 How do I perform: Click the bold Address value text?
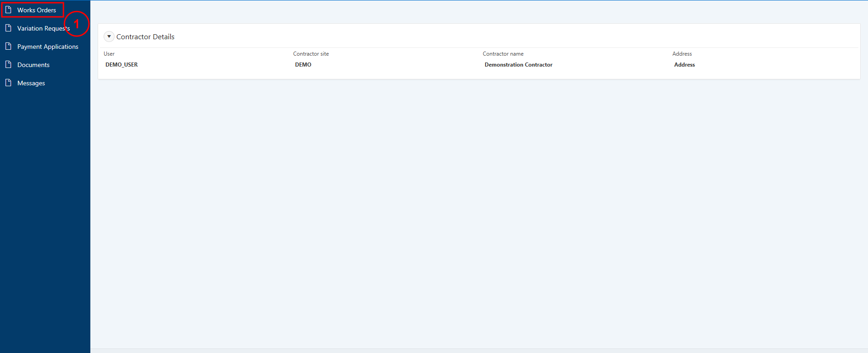(685, 65)
